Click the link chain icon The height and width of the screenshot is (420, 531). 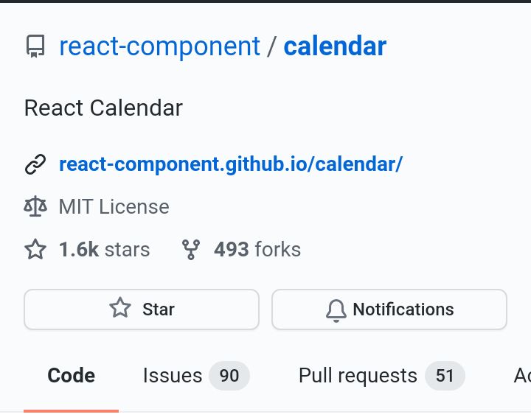click(35, 164)
